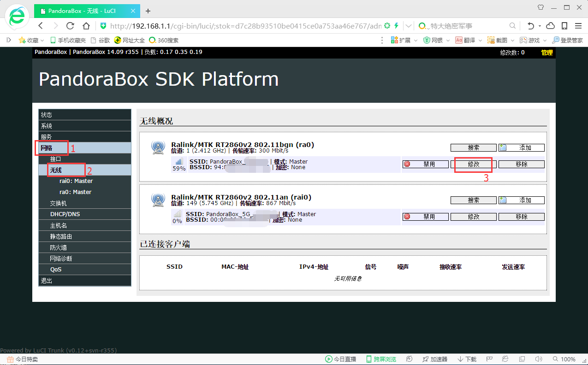Open the cloud sync icon in toolbar
This screenshot has width=588, height=365.
coord(550,26)
